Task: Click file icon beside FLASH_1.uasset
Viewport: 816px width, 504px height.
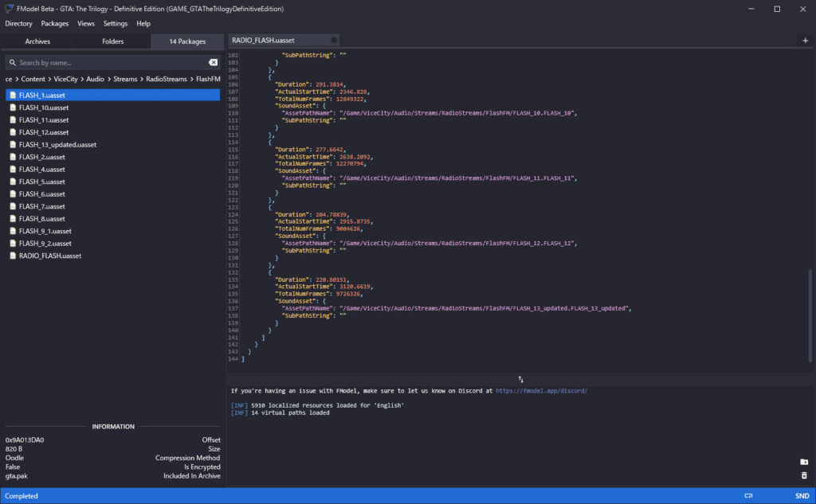Action: click(13, 96)
